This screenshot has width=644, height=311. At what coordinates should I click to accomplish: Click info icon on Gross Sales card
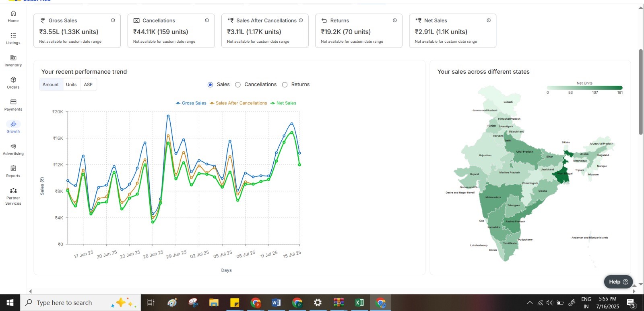113,21
